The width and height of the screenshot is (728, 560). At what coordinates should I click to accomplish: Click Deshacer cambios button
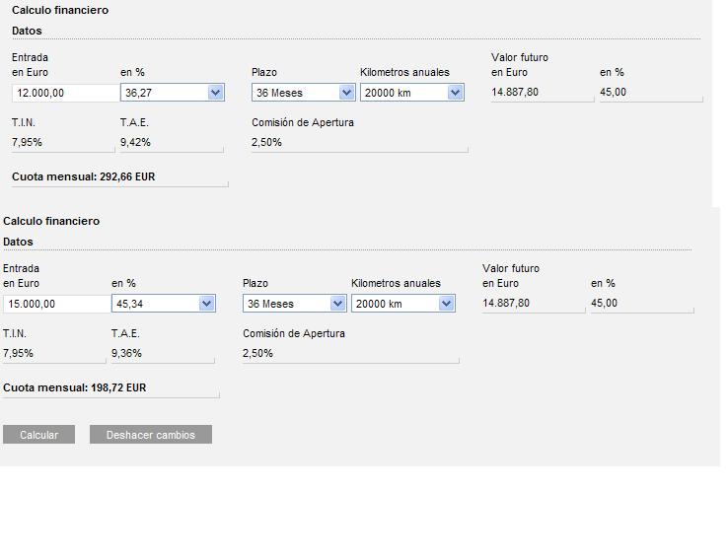[x=151, y=434]
